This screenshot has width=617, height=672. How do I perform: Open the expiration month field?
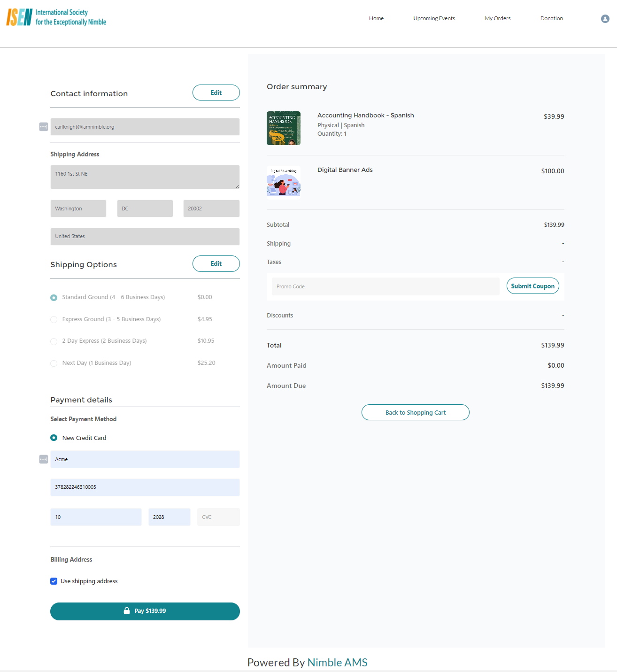(96, 517)
